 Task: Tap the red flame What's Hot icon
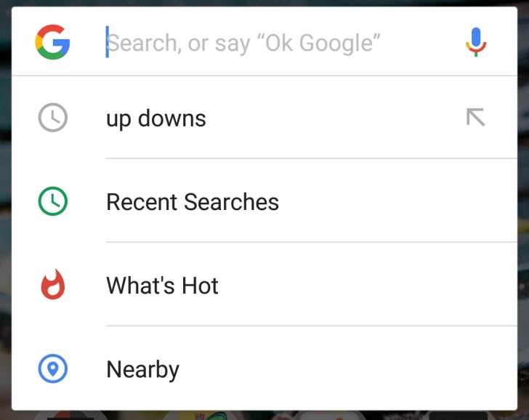(52, 285)
